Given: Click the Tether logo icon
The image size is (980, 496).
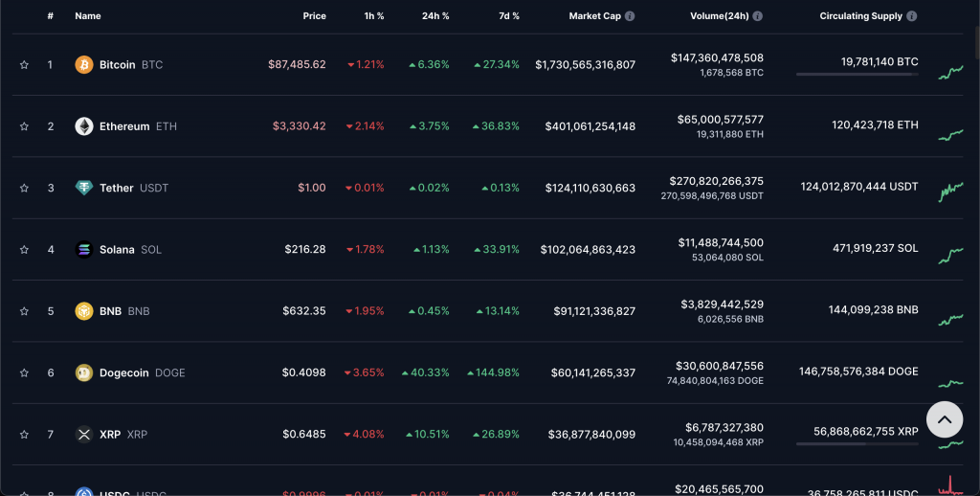Looking at the screenshot, I should (84, 188).
